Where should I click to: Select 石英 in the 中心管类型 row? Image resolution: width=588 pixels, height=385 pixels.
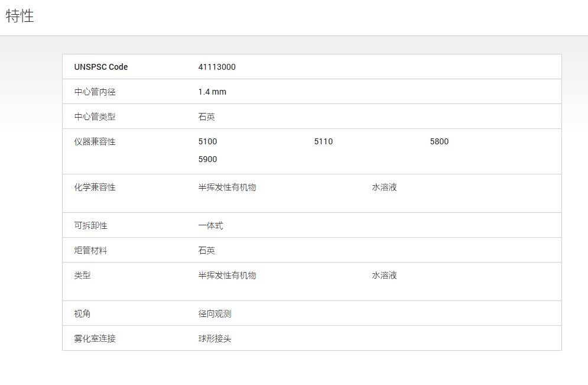(x=207, y=117)
